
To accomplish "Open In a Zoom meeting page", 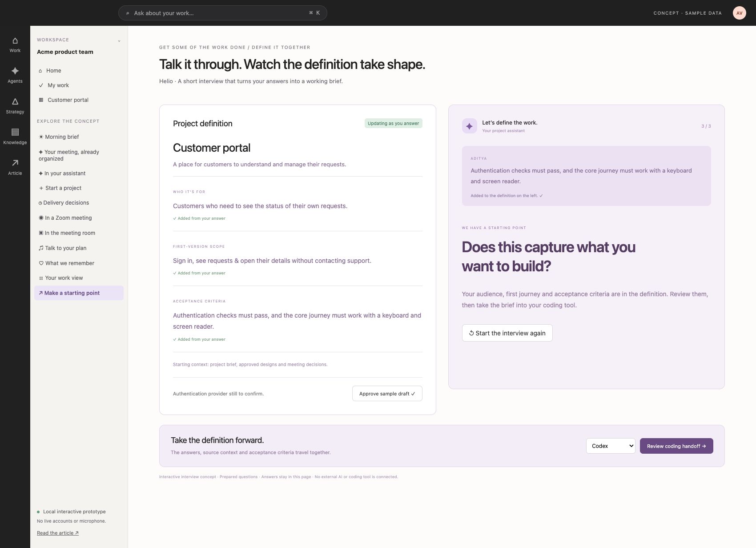I will coord(79,218).
